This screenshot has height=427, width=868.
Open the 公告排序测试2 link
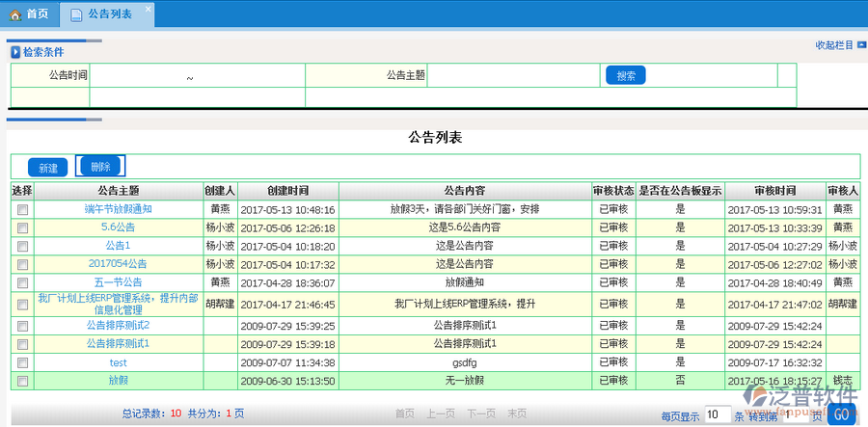(x=118, y=326)
